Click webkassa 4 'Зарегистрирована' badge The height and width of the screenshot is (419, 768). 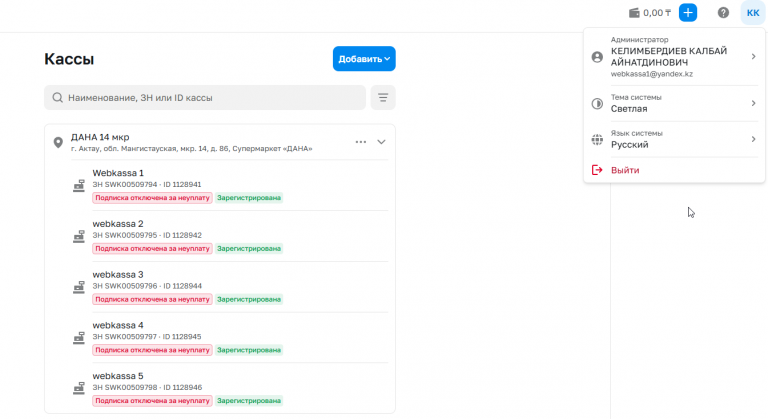pyautogui.click(x=249, y=350)
